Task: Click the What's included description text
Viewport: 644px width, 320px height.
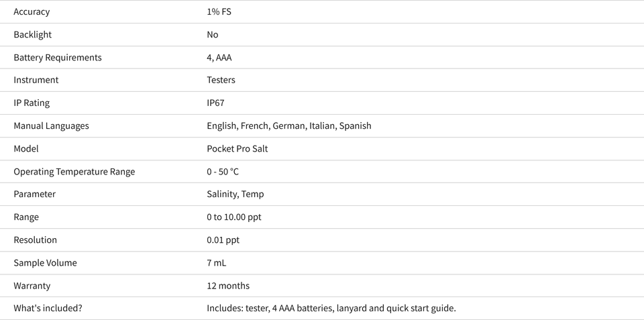Action: tap(331, 308)
